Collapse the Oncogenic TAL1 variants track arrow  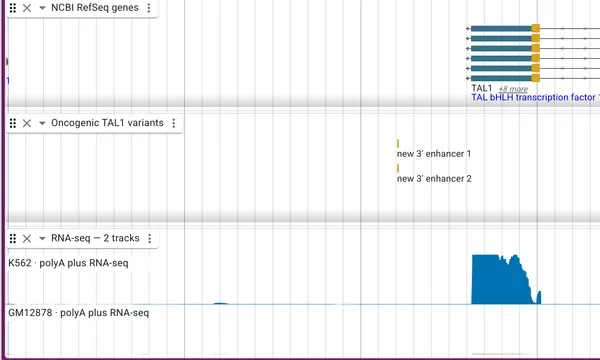(42, 123)
